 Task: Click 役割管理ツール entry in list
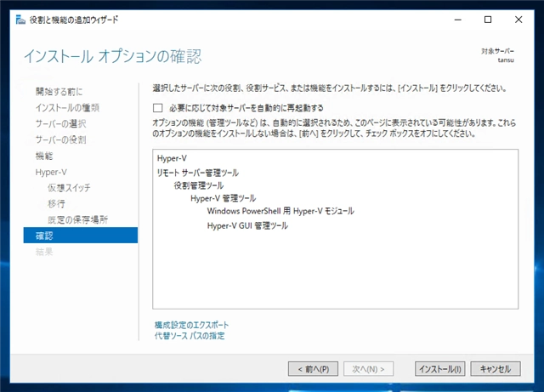pyautogui.click(x=198, y=185)
